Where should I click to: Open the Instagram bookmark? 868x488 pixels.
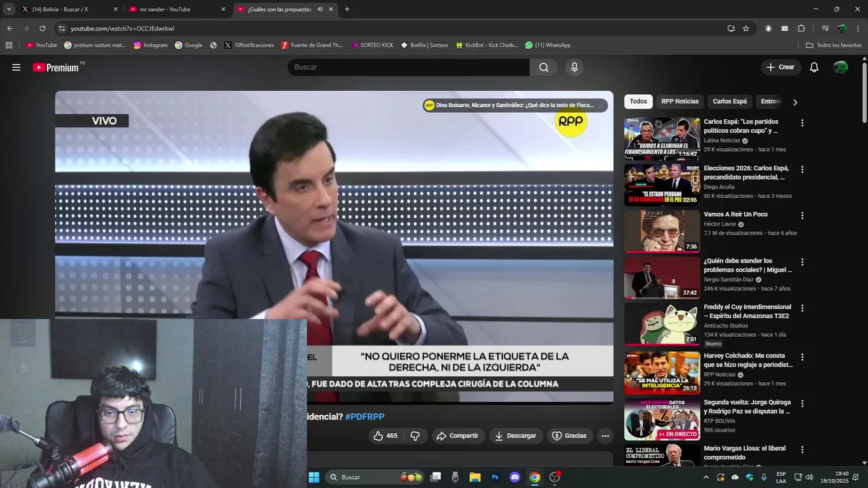151,45
